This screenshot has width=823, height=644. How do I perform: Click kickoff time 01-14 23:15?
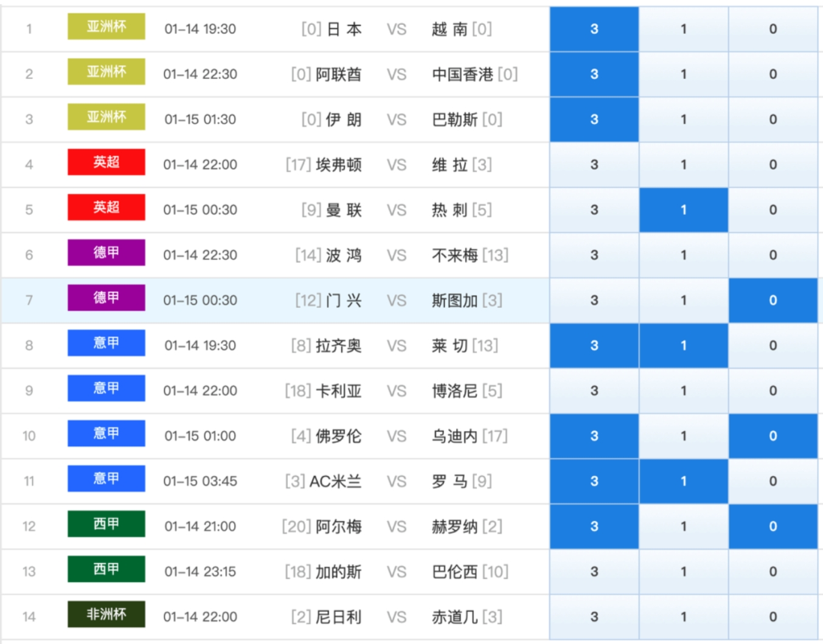pos(200,572)
